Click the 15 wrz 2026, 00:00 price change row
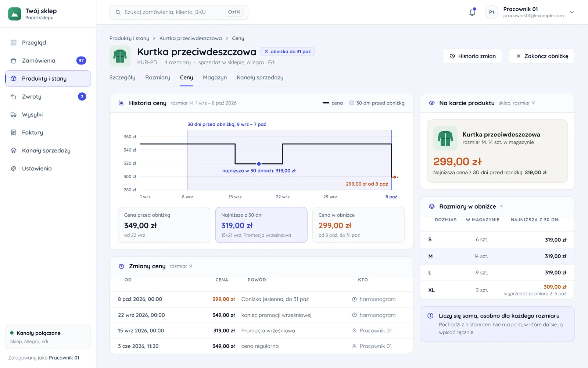 coord(261,330)
